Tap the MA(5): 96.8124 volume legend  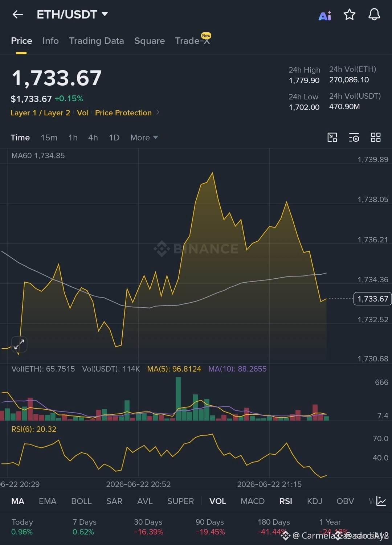pos(174,369)
